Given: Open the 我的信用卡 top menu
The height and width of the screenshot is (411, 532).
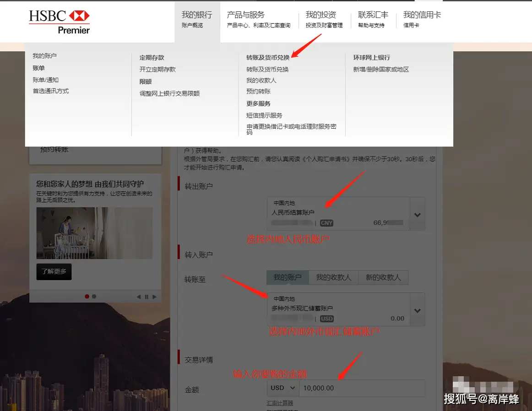Looking at the screenshot, I should 422,19.
